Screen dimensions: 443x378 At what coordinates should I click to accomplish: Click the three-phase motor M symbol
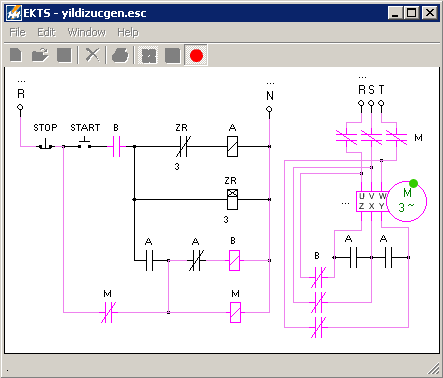click(x=407, y=201)
